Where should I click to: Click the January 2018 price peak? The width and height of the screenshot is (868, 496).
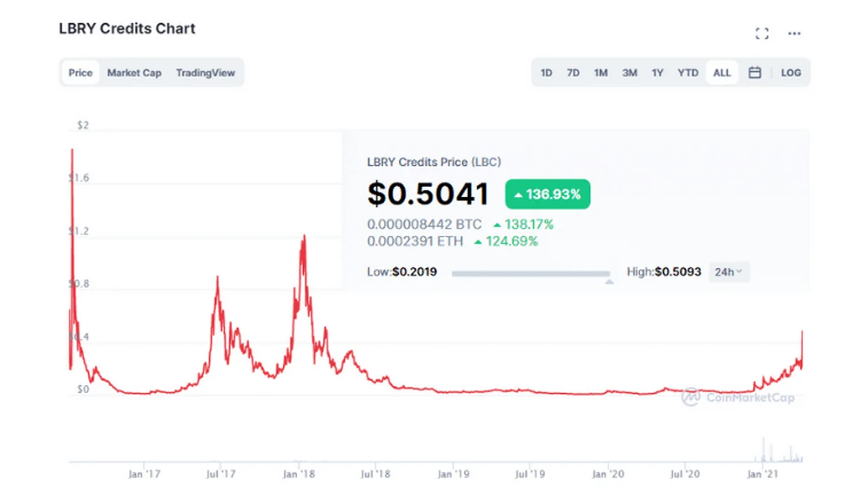(x=304, y=236)
